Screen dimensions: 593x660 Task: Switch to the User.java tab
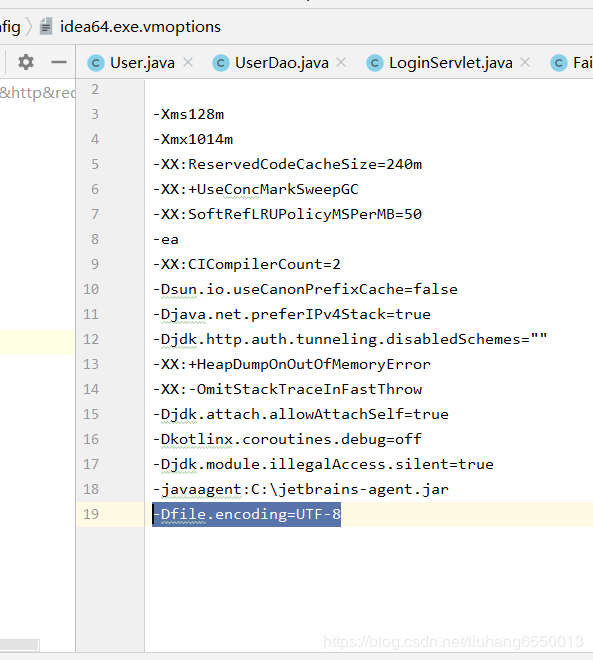click(x=142, y=63)
